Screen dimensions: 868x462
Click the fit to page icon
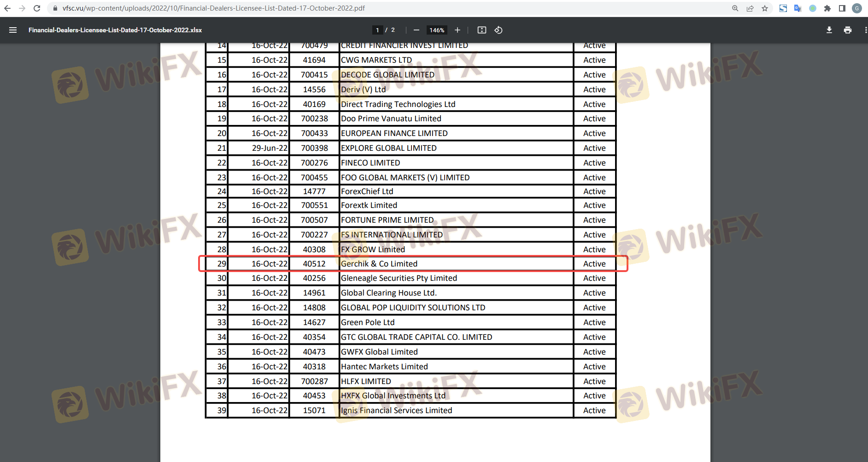click(x=482, y=30)
